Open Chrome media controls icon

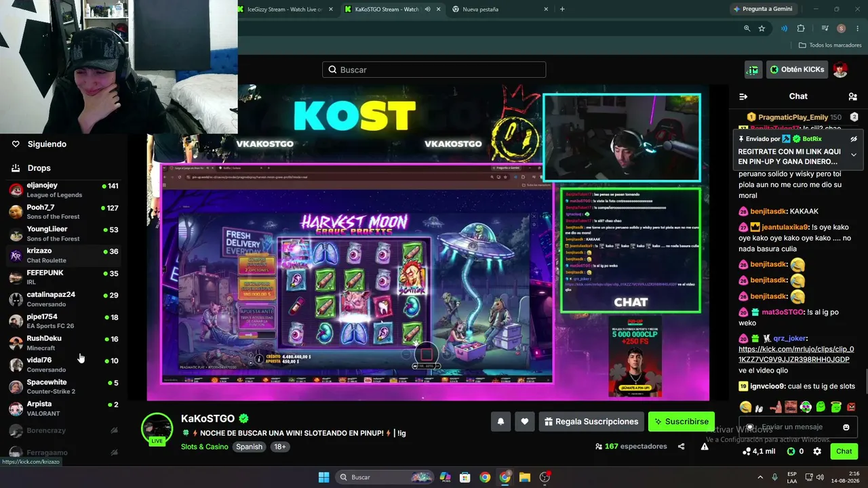pyautogui.click(x=825, y=28)
